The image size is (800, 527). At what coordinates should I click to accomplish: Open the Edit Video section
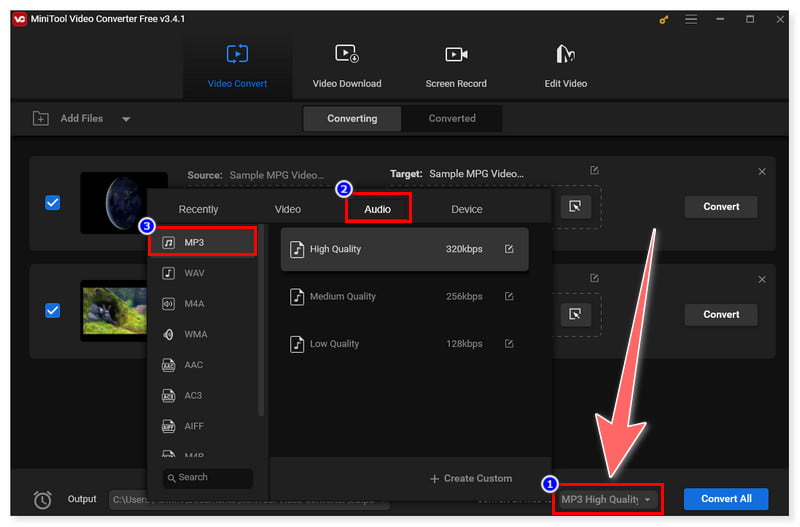tap(565, 65)
